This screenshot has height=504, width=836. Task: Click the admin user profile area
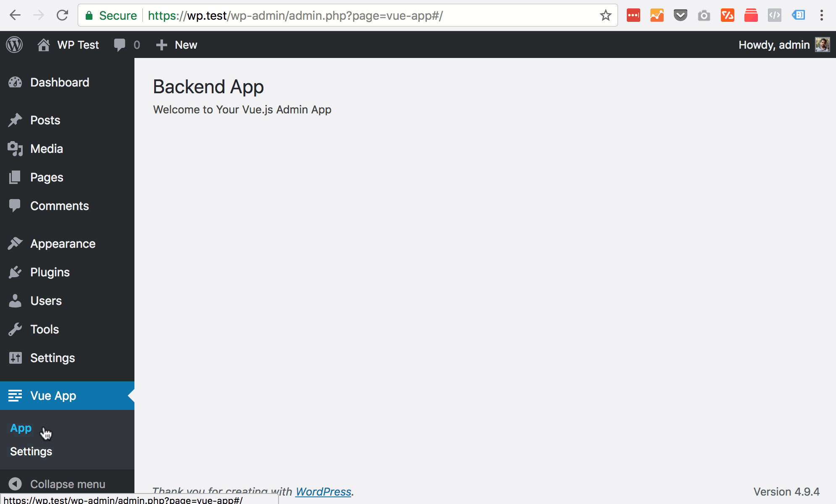[x=782, y=45]
